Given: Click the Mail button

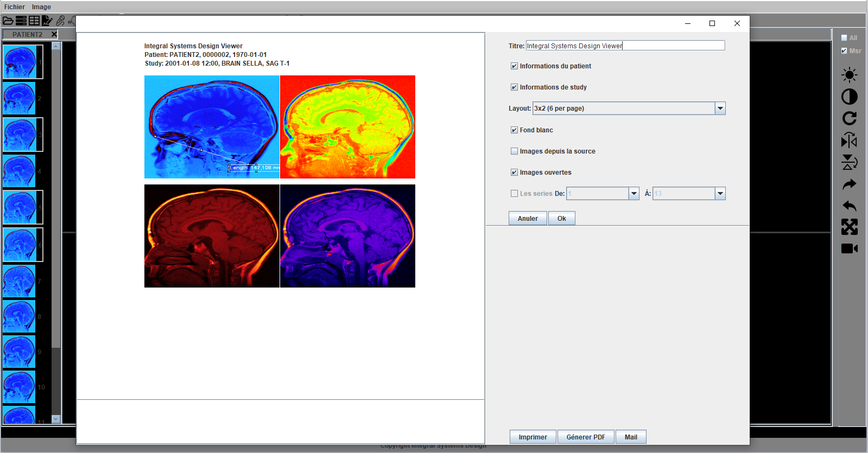Looking at the screenshot, I should point(631,437).
